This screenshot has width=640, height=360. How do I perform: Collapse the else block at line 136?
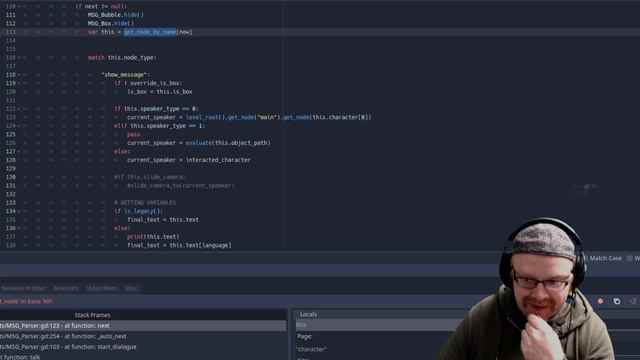click(x=19, y=229)
